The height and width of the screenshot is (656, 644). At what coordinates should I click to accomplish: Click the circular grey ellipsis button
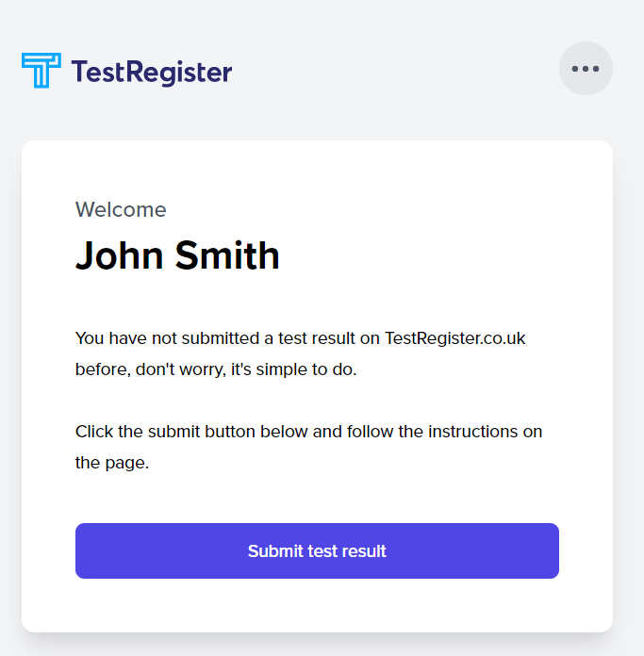point(586,68)
